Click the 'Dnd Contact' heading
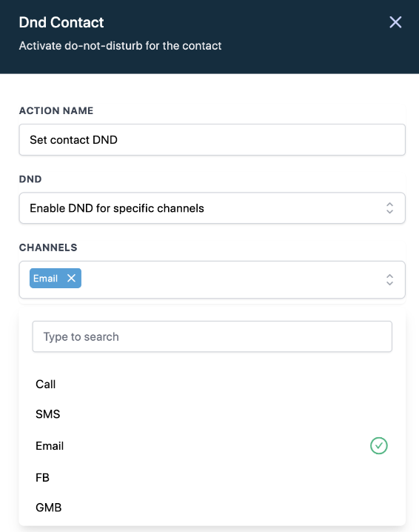 pos(61,22)
